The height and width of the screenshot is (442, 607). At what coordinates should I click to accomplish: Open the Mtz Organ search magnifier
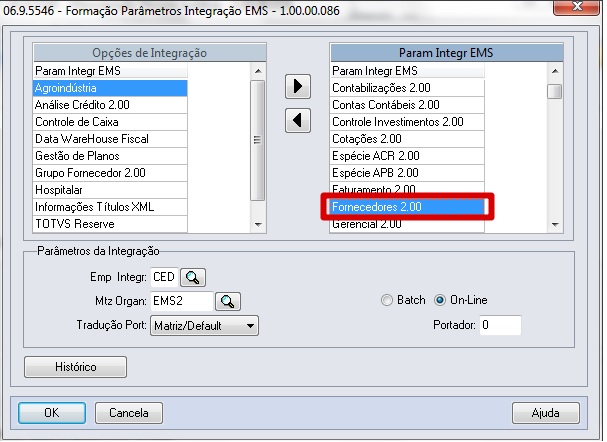point(228,301)
